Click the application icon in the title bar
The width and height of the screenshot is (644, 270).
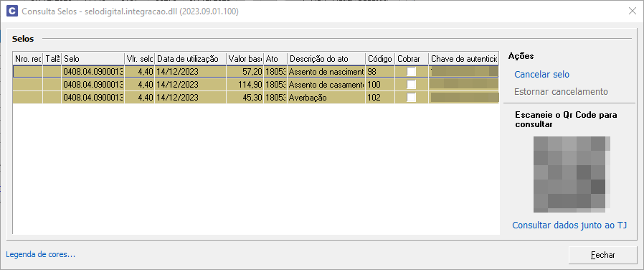12,11
